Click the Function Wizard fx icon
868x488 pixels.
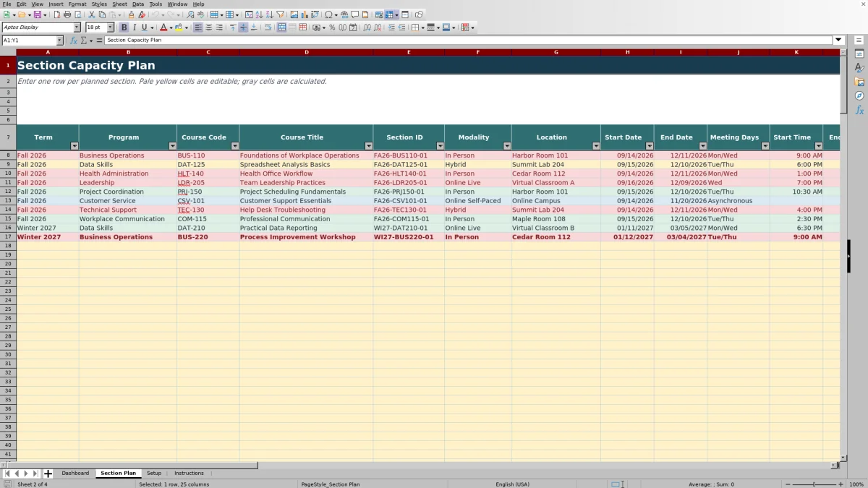click(x=73, y=40)
